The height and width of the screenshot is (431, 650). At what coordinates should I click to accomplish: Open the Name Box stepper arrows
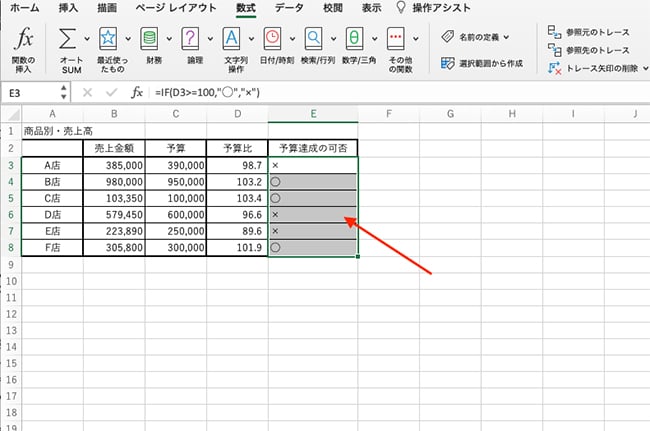(x=63, y=92)
